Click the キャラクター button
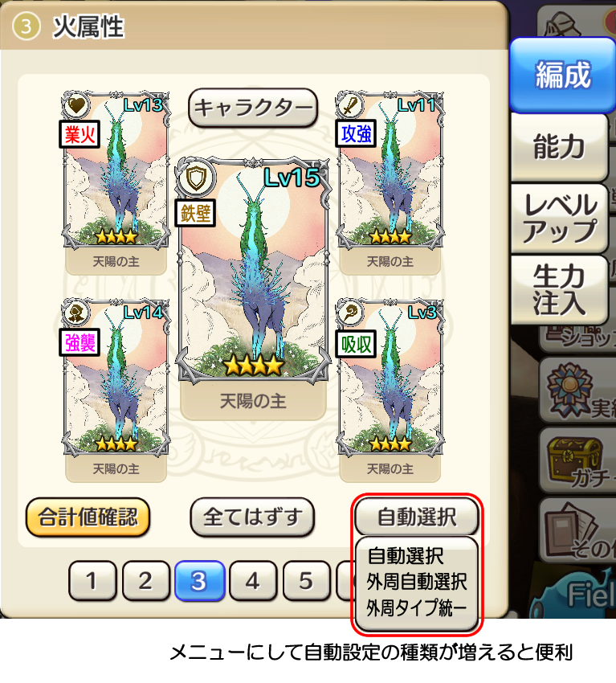The height and width of the screenshot is (683, 616). [x=253, y=108]
